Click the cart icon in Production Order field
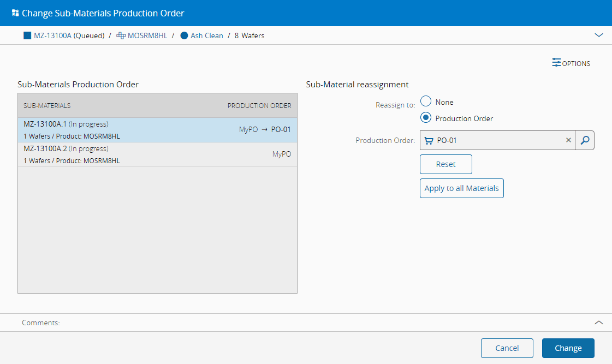The image size is (612, 364). point(429,140)
